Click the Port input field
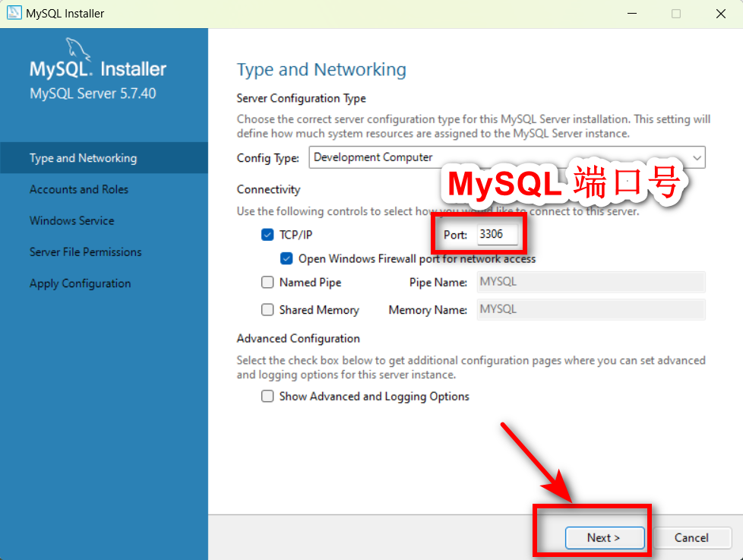The height and width of the screenshot is (560, 743). (x=497, y=234)
